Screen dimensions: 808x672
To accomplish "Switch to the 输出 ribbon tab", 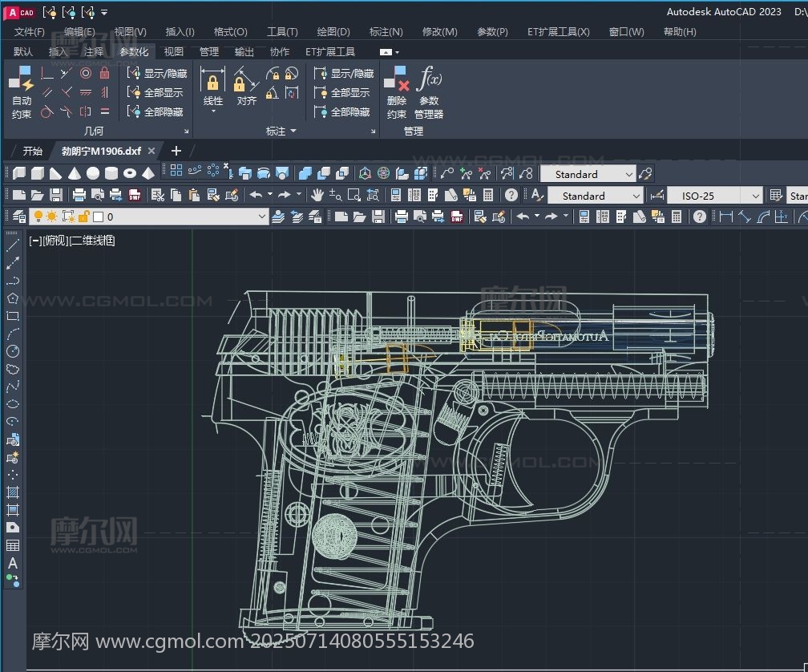I will [244, 51].
